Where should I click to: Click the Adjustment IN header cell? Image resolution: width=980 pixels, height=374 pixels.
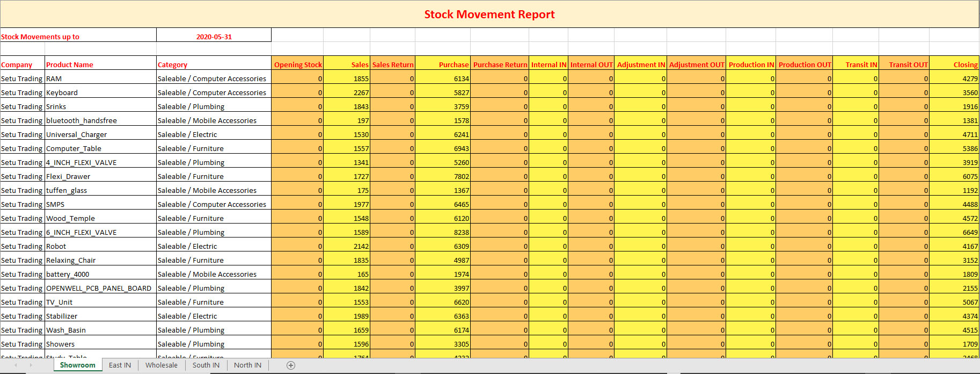(x=640, y=63)
